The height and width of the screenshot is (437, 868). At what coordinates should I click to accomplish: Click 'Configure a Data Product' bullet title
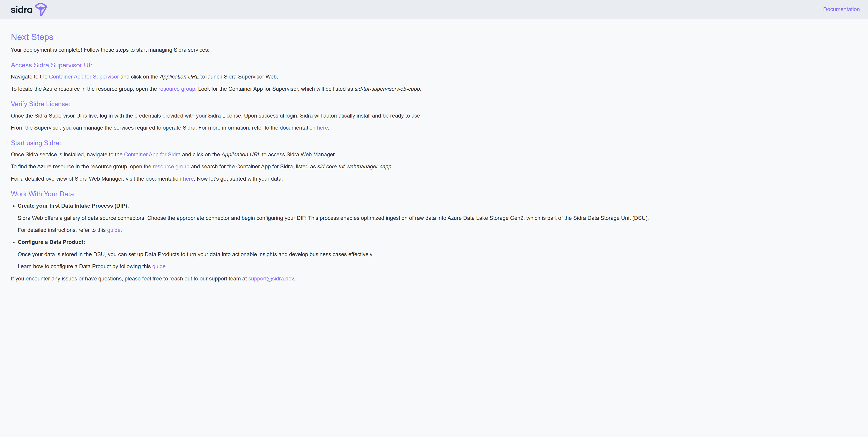[x=51, y=242]
